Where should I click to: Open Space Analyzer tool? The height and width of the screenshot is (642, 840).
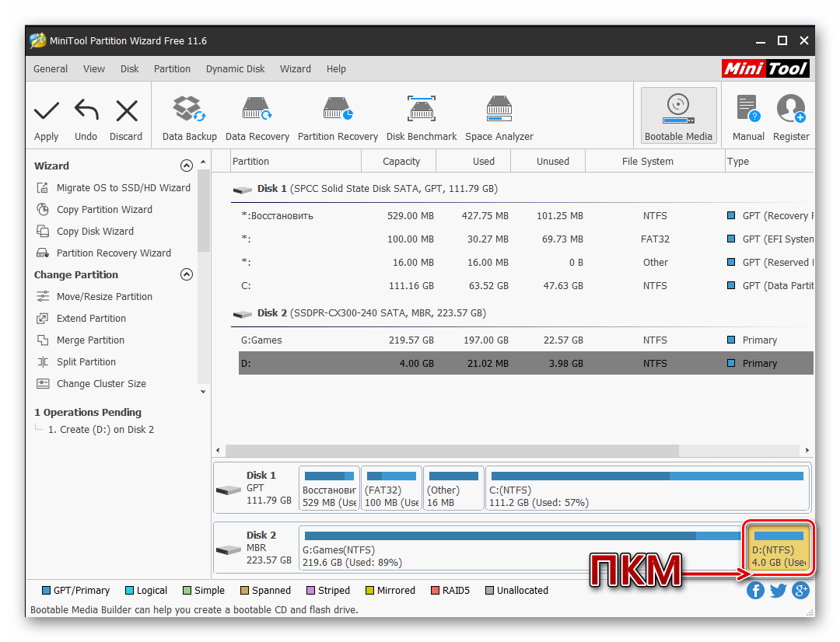(499, 111)
